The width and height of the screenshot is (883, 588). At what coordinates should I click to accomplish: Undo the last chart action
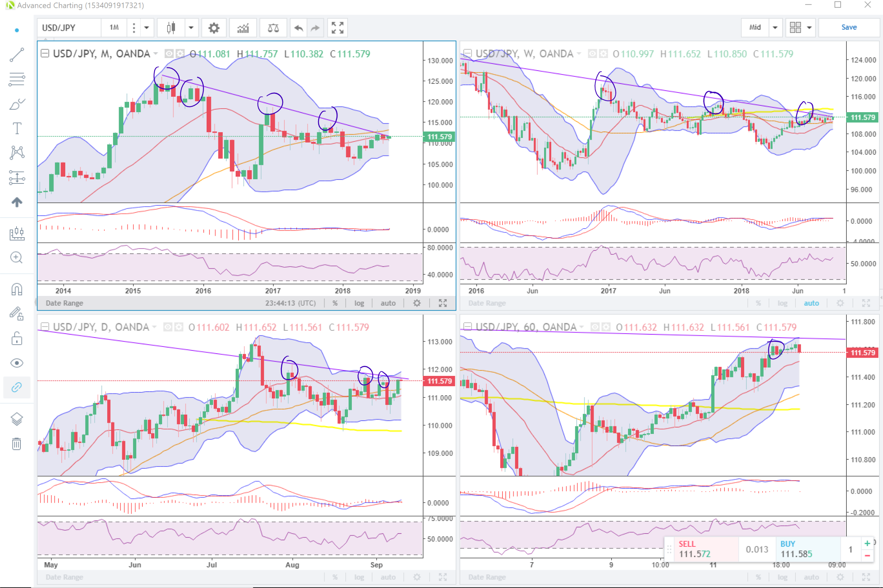pyautogui.click(x=298, y=28)
